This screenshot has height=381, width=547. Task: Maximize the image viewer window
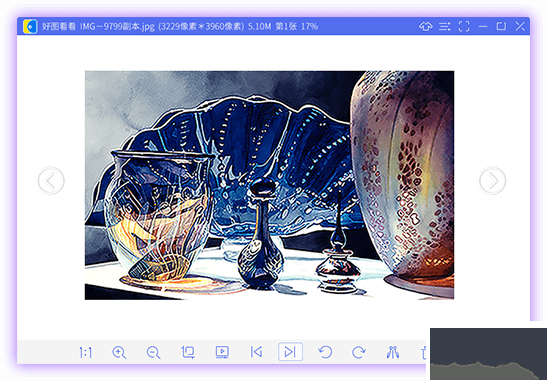tap(501, 26)
